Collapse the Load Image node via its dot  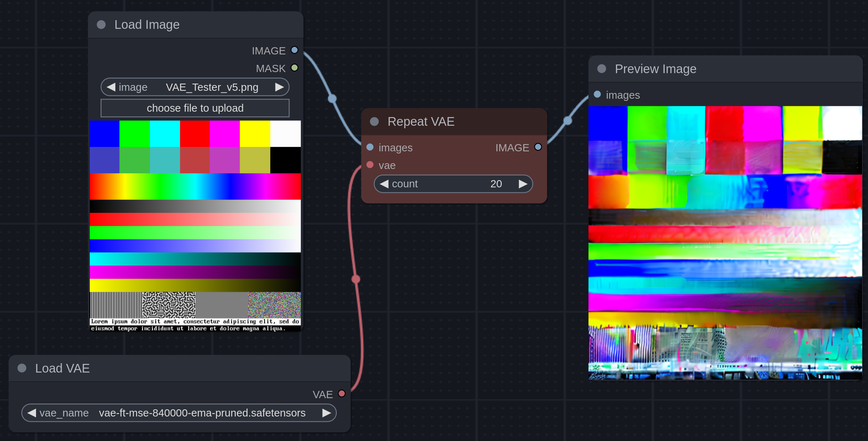101,24
